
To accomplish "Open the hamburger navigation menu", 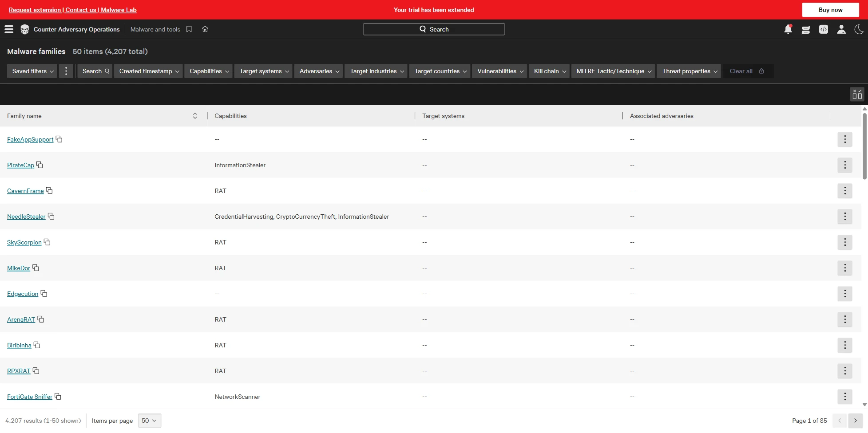I will pos(9,29).
